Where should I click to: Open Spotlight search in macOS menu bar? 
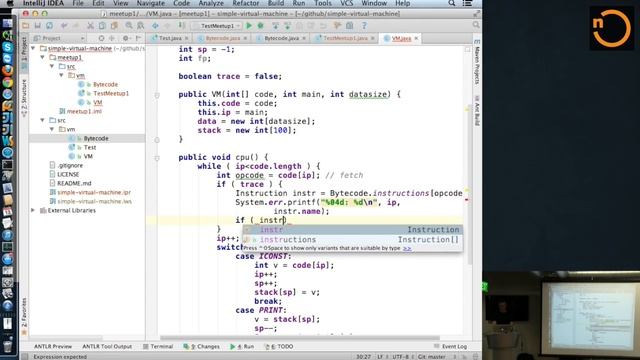[x=452, y=3]
